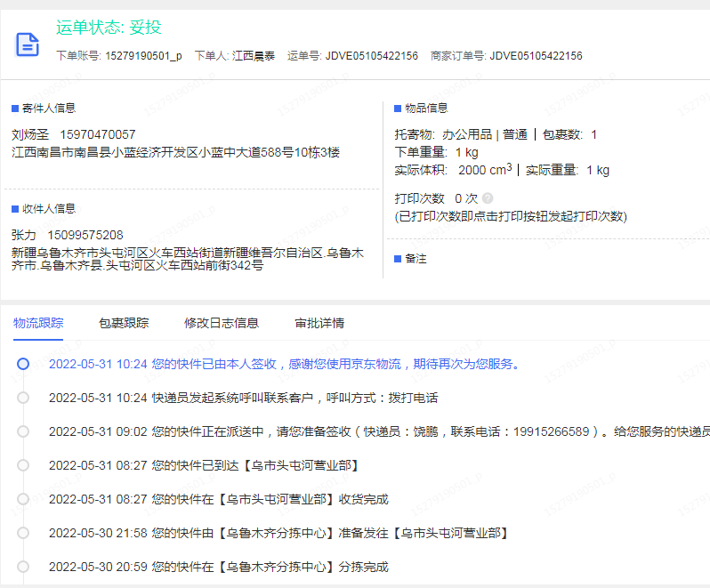
Task: Click the merchant order number after 商家订单号
Action: pyautogui.click(x=537, y=56)
